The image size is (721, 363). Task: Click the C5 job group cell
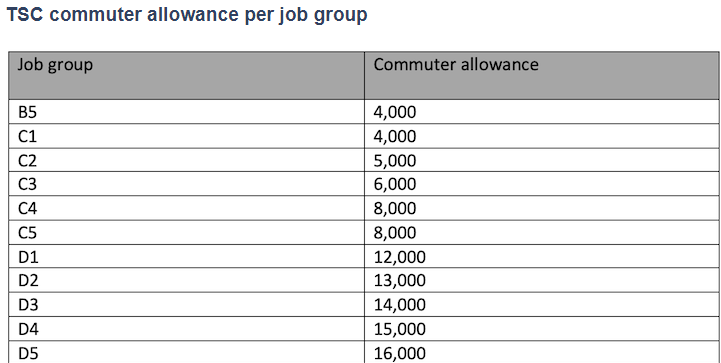(186, 232)
